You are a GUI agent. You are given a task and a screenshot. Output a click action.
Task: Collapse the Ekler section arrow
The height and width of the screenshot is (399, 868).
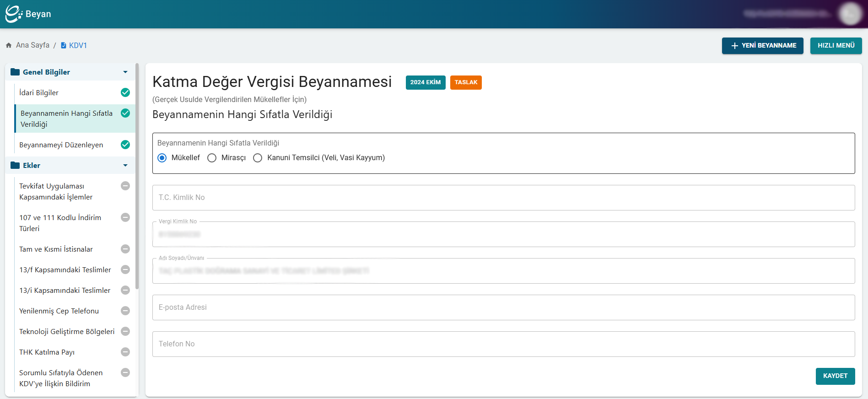point(125,165)
